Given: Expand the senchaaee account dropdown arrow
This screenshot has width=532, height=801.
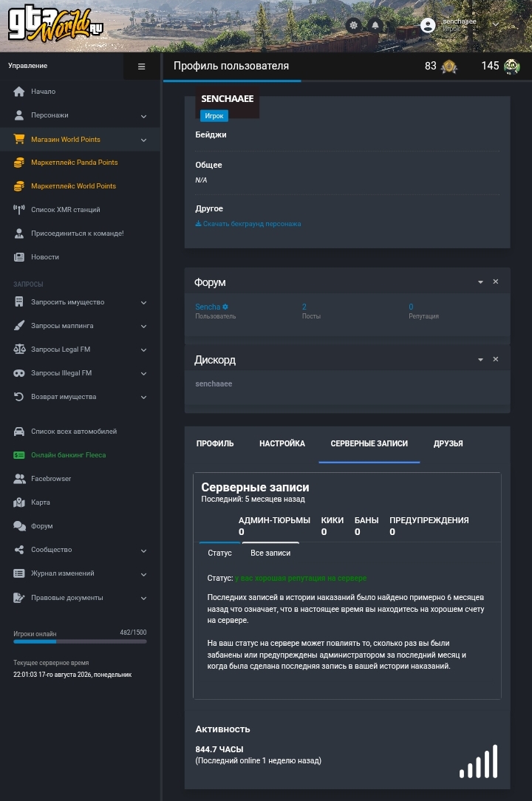Looking at the screenshot, I should pos(496,24).
